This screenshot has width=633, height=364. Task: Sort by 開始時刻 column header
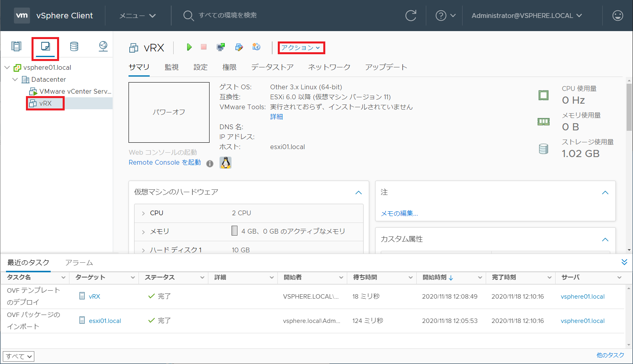(x=435, y=277)
